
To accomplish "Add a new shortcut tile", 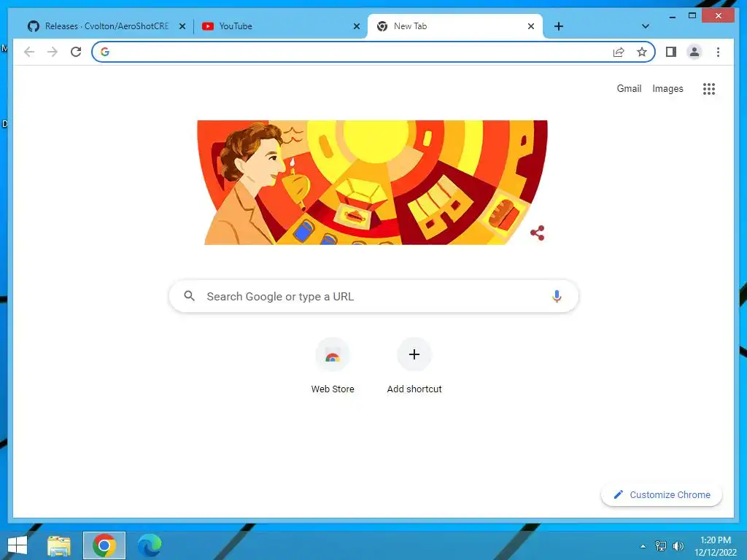I will tap(414, 366).
